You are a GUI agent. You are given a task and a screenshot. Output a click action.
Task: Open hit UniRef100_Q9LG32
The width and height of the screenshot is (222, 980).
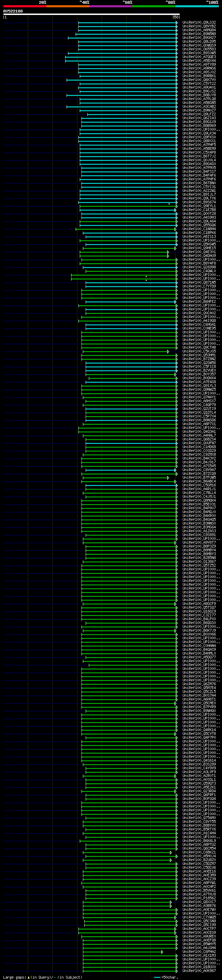pyautogui.click(x=199, y=23)
